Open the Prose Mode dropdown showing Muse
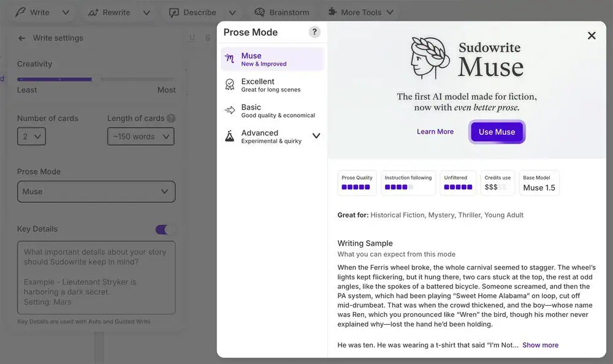The height and width of the screenshot is (364, 613). pyautogui.click(x=96, y=191)
